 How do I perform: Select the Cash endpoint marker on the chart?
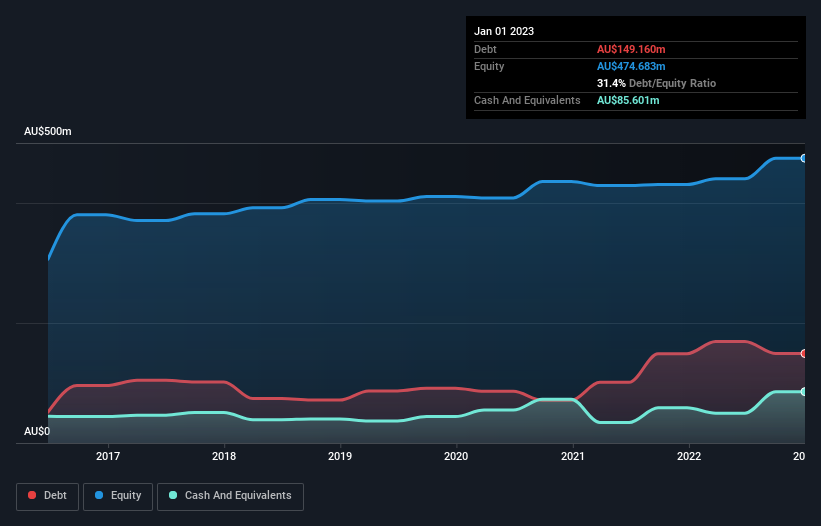tap(803, 391)
